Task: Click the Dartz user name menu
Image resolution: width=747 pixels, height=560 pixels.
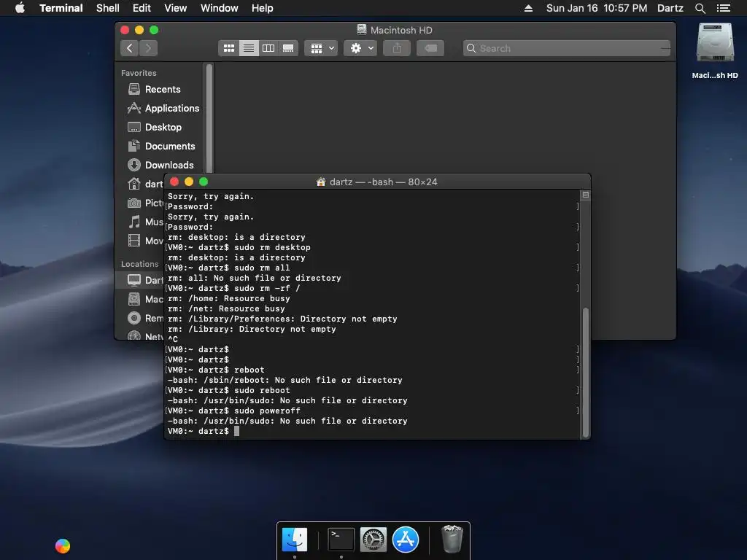Action: pos(670,8)
